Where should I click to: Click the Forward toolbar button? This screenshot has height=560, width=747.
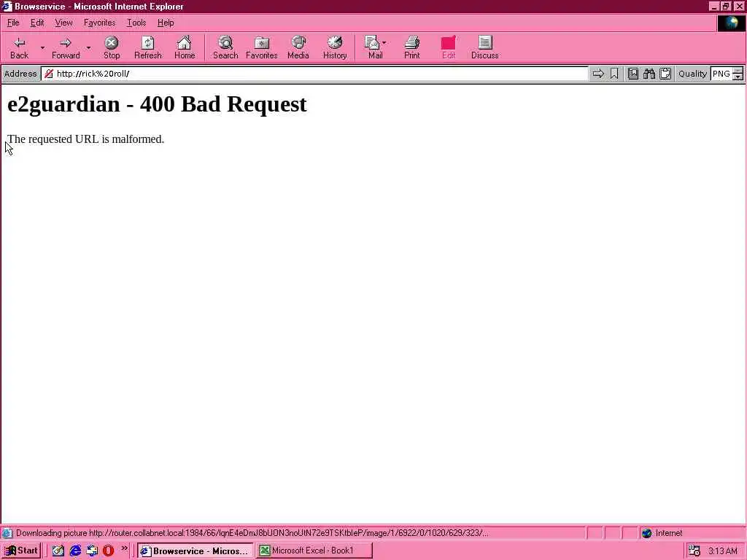pos(66,48)
